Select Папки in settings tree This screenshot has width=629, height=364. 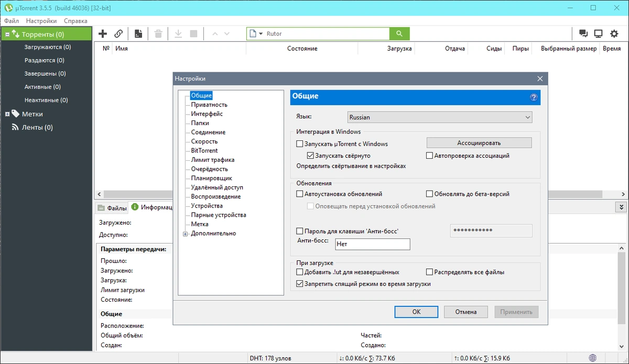click(200, 123)
